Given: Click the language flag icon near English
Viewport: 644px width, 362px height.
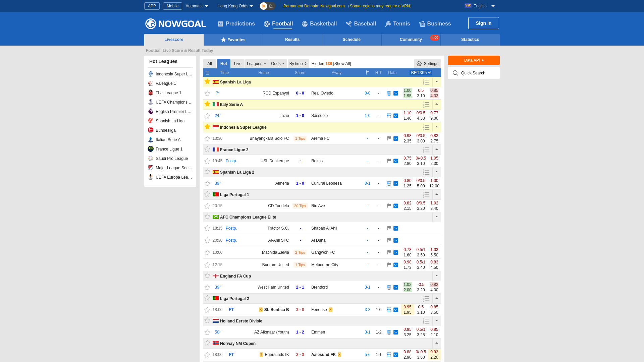Looking at the screenshot, I should [468, 6].
